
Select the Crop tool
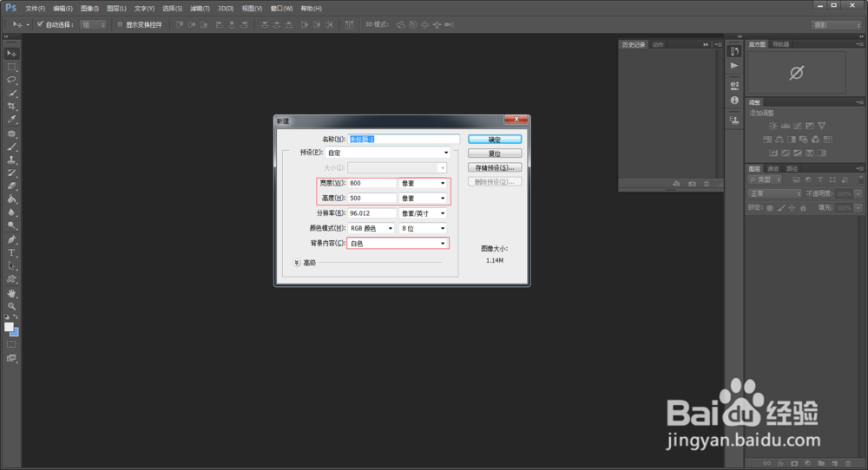coord(11,106)
